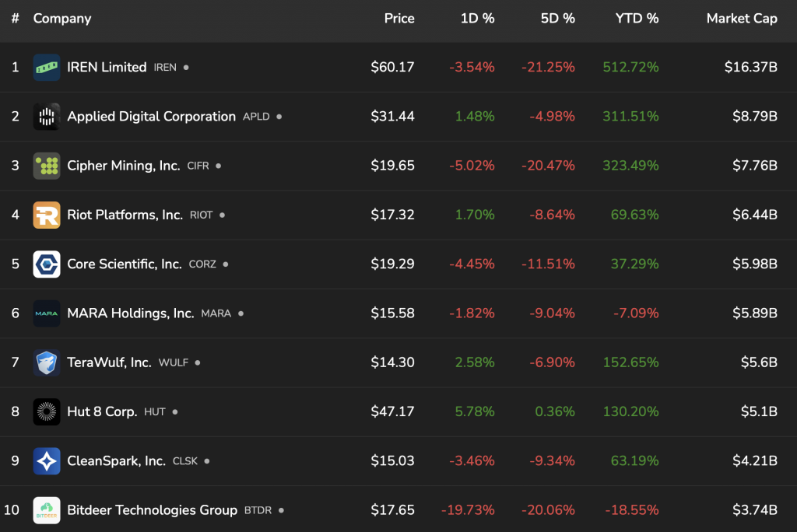797x532 pixels.
Task: Open the Bitdeer Technologies Group link
Action: [152, 510]
